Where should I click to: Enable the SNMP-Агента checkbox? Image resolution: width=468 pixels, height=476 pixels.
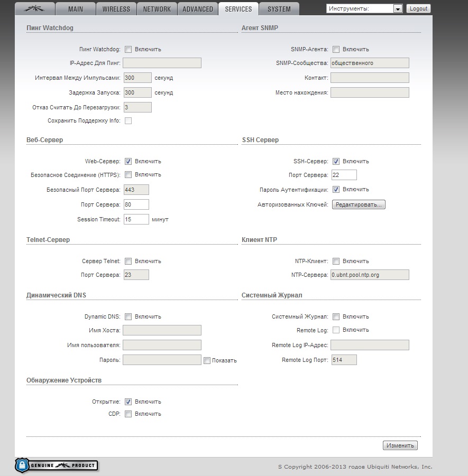[336, 50]
